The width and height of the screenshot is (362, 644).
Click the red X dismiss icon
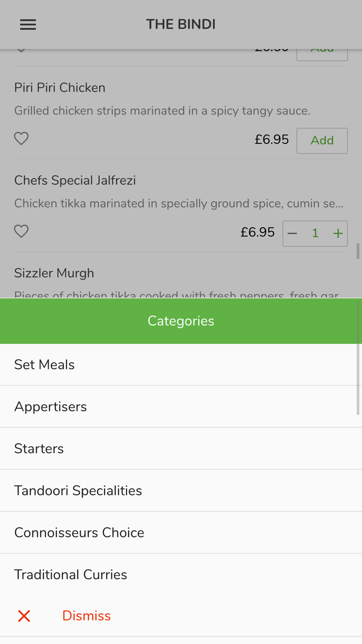tap(24, 616)
